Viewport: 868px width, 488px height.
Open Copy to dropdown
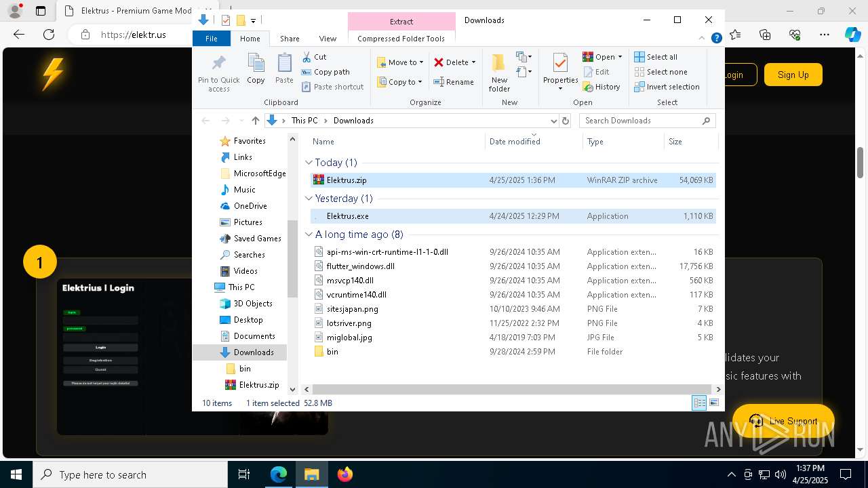click(400, 82)
